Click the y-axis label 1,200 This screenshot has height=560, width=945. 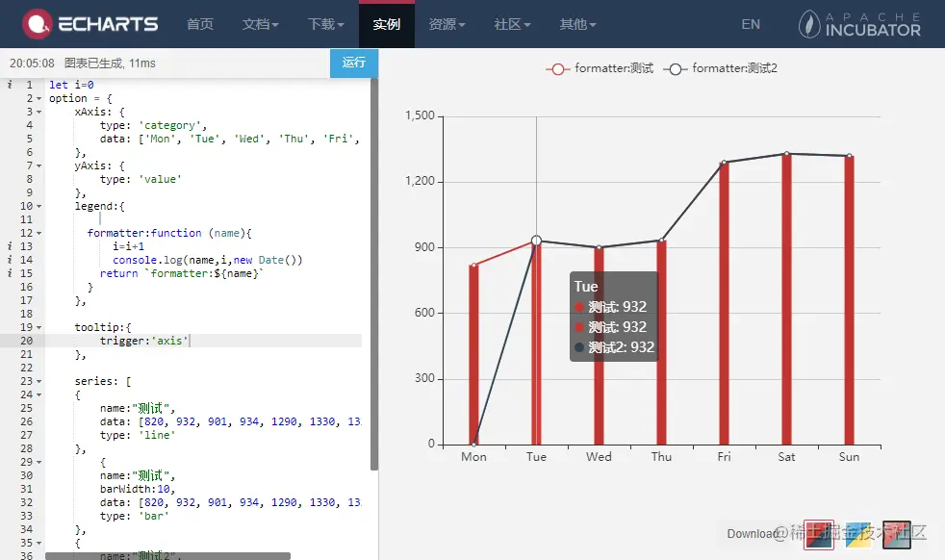pyautogui.click(x=420, y=181)
